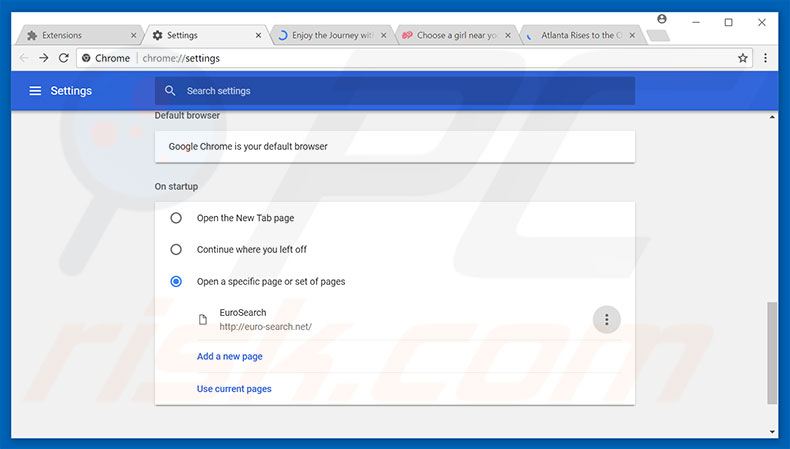Screen dimensions: 790x449
Task: Open Chrome's three-dot main menu
Action: pyautogui.click(x=765, y=58)
